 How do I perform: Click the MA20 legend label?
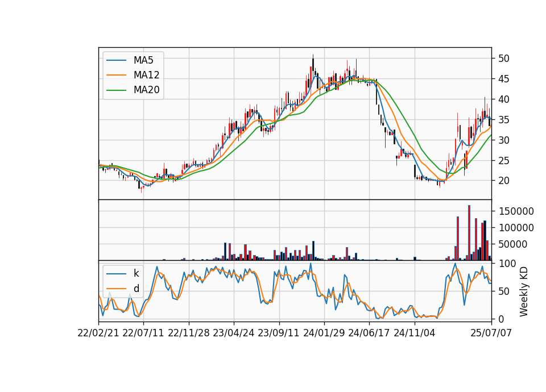coord(146,90)
